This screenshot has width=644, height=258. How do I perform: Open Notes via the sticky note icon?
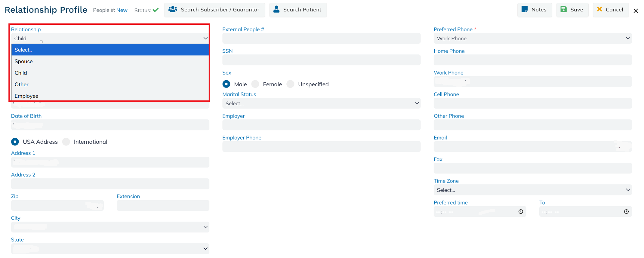tap(525, 10)
